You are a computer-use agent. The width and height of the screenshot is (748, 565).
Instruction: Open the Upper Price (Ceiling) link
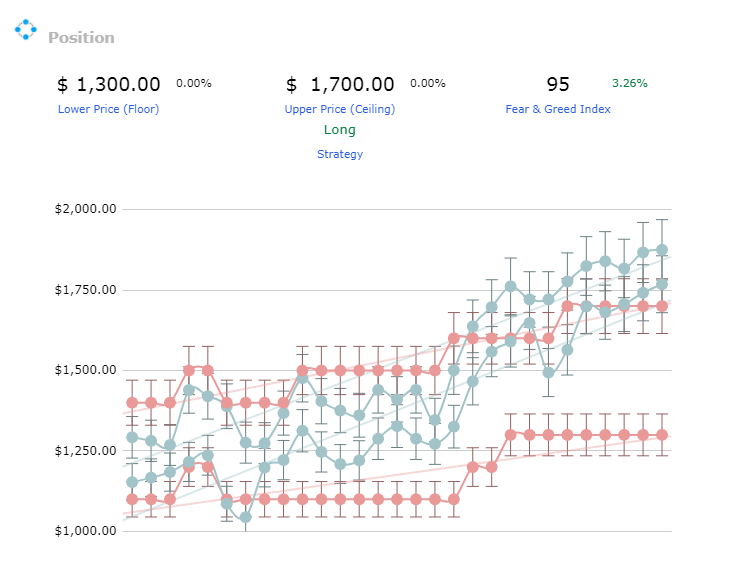pyautogui.click(x=340, y=109)
